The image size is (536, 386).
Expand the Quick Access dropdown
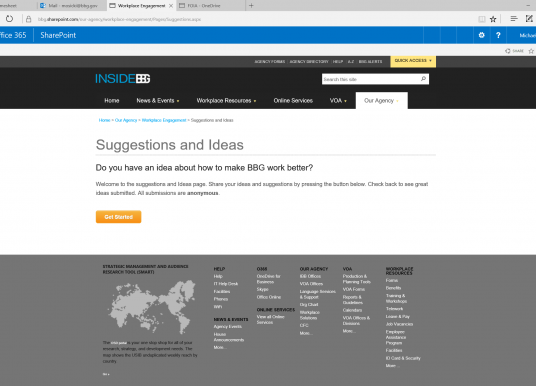[413, 61]
